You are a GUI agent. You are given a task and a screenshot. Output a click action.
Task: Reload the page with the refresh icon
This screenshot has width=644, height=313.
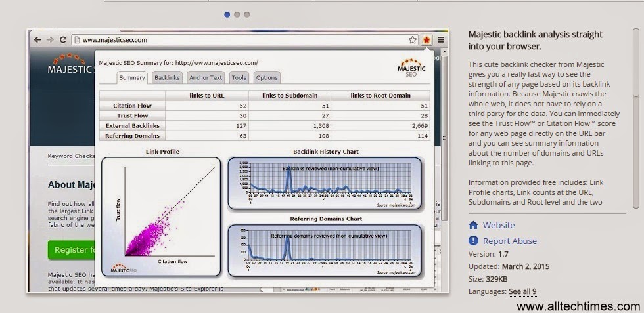click(x=63, y=40)
